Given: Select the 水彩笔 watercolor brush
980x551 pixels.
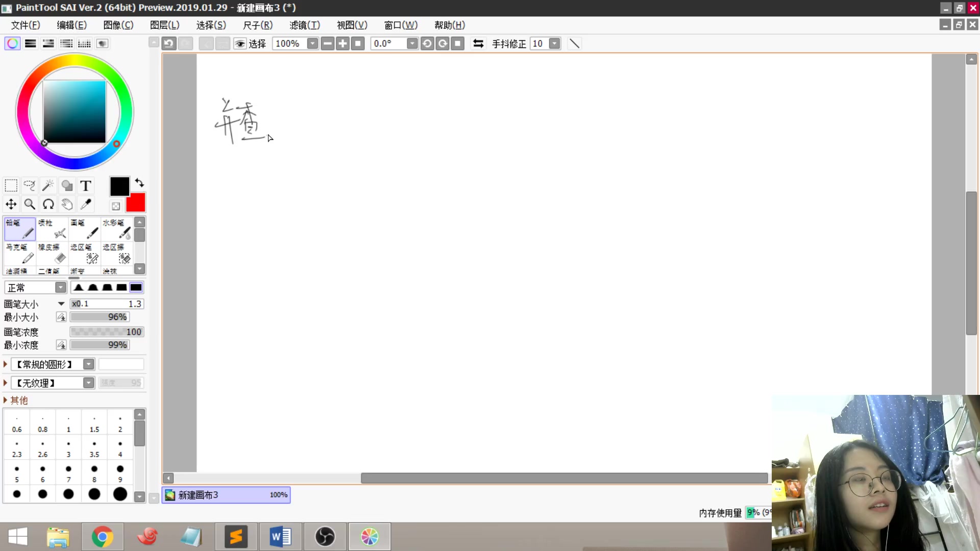Looking at the screenshot, I should pos(116,229).
